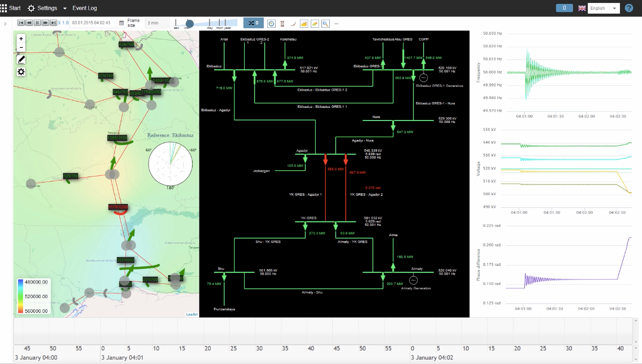Jump to the end of playback
Viewport: 642px width, 364px height.
[53, 23]
